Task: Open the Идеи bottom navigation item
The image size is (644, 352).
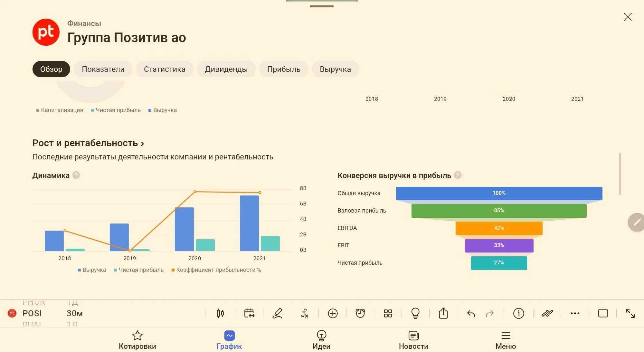Action: [321, 340]
